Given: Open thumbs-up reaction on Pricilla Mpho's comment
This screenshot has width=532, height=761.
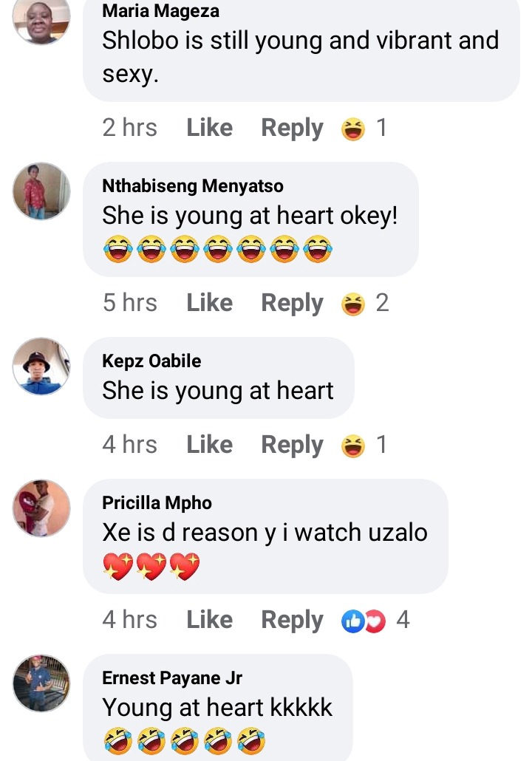Looking at the screenshot, I should point(353,621).
